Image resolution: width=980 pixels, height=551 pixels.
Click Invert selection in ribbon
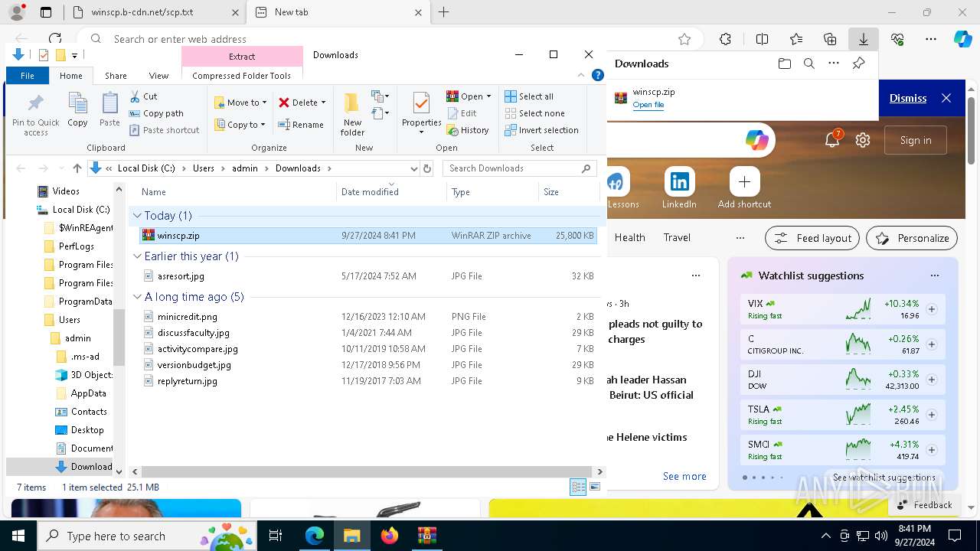(541, 130)
